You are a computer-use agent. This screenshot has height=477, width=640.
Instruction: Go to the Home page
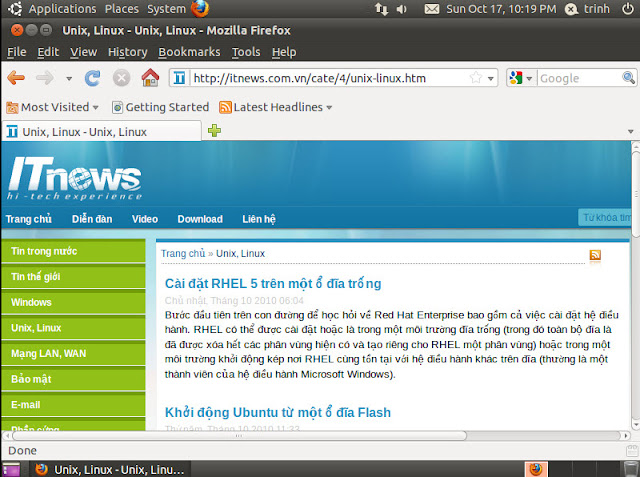pos(150,78)
